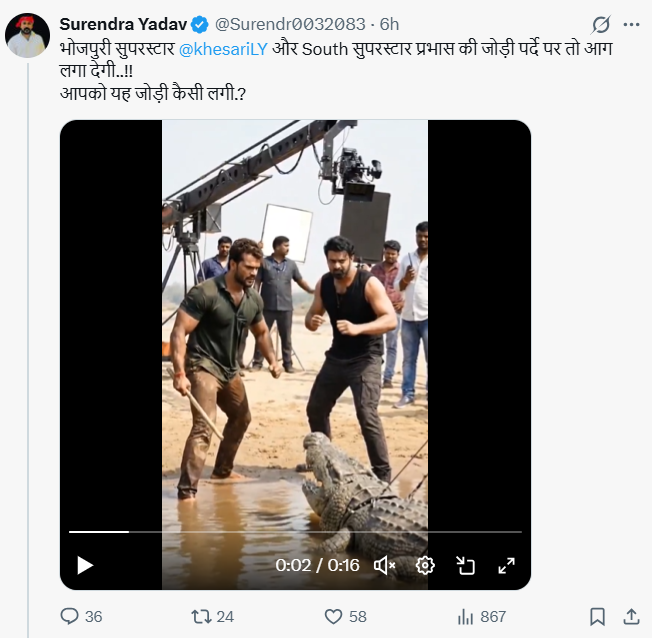
Task: Toggle picture-in-picture mode
Action: (x=465, y=565)
